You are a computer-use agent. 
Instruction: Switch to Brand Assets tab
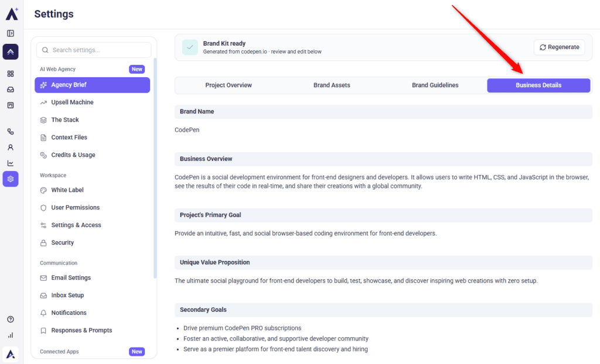332,85
